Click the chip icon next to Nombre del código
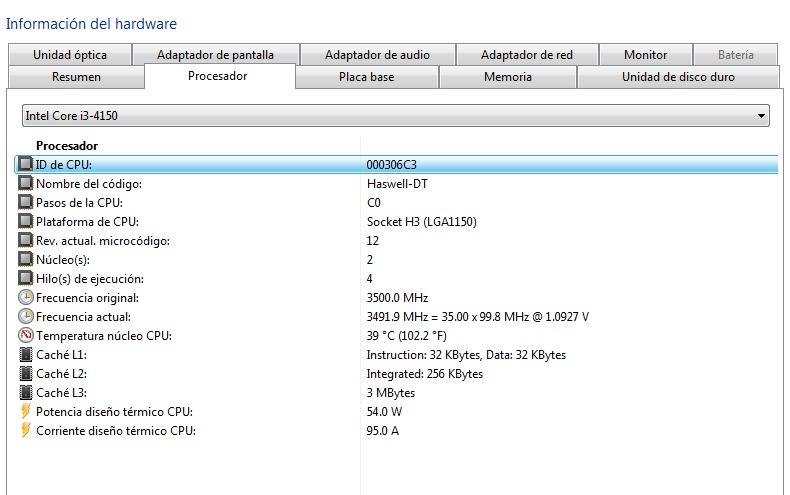The height and width of the screenshot is (495, 790). point(25,183)
